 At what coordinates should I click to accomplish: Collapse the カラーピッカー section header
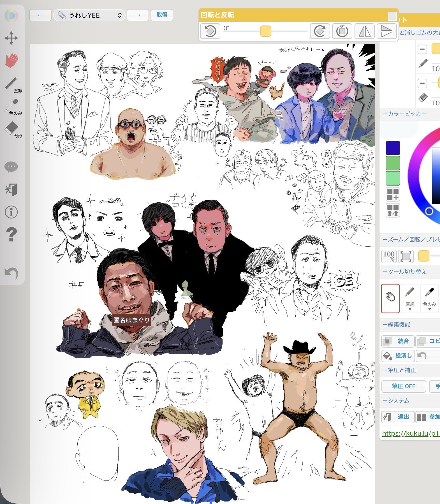[x=405, y=114]
